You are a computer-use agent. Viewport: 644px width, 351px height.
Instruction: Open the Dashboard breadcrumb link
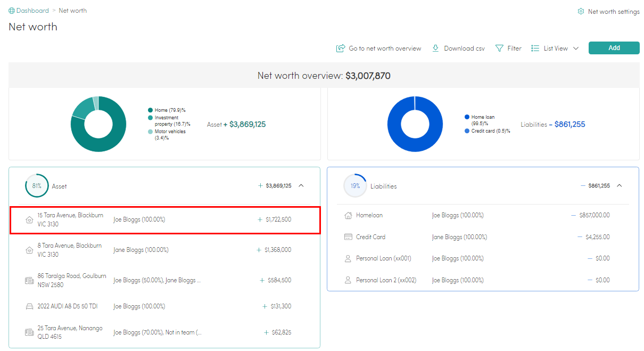pos(32,11)
